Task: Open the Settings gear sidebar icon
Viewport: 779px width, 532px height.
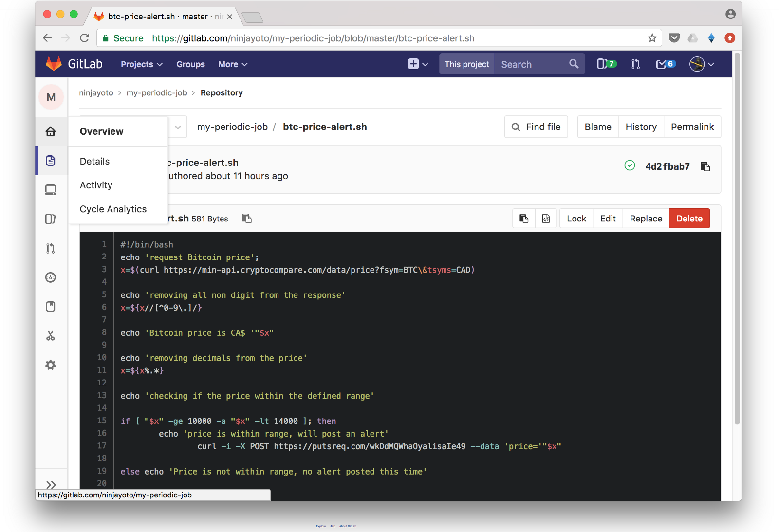Action: click(x=51, y=365)
